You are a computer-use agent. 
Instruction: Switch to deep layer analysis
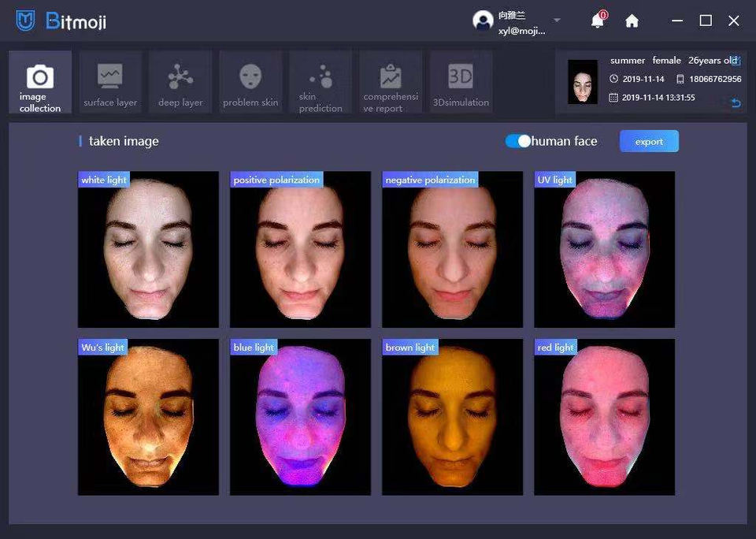pos(180,83)
